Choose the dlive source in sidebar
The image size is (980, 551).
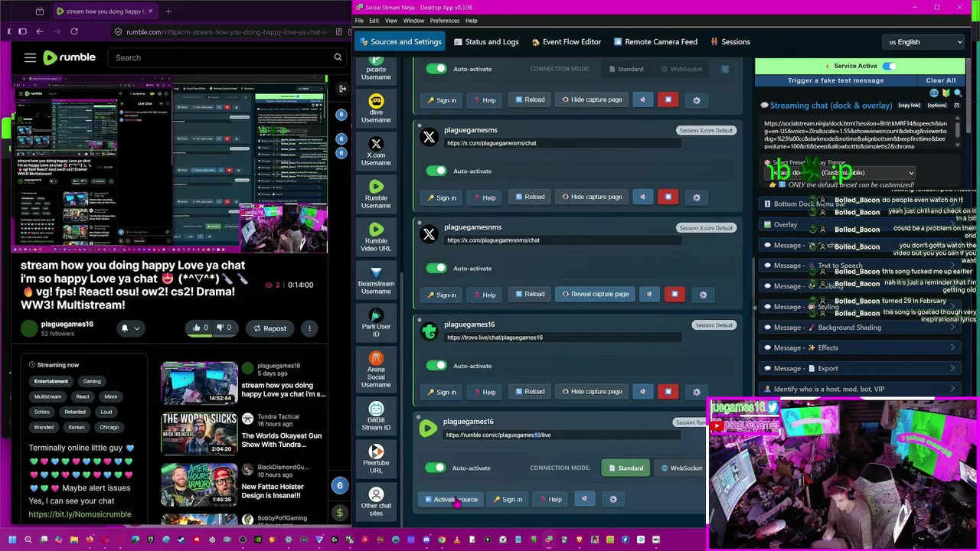click(376, 109)
